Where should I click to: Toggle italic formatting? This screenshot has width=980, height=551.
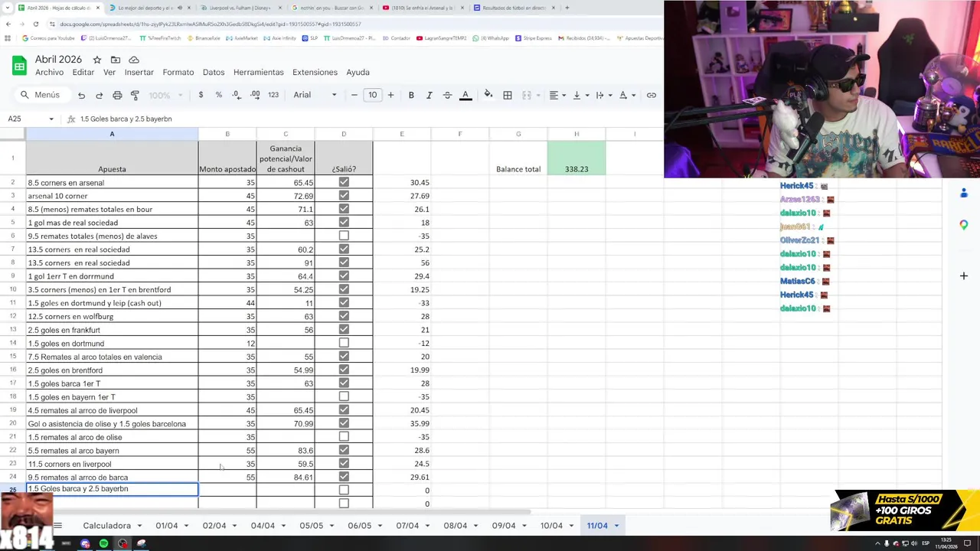(x=429, y=95)
